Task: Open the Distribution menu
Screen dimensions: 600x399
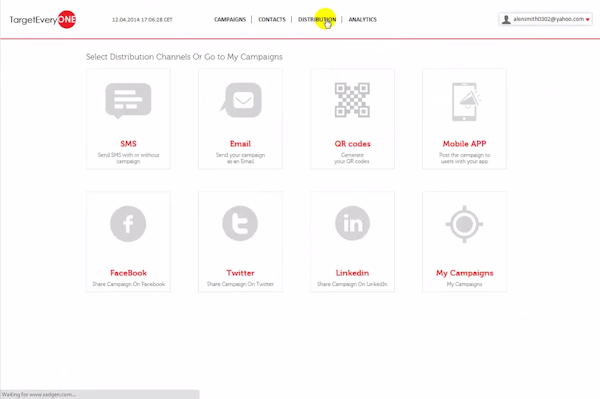Action: 317,20
